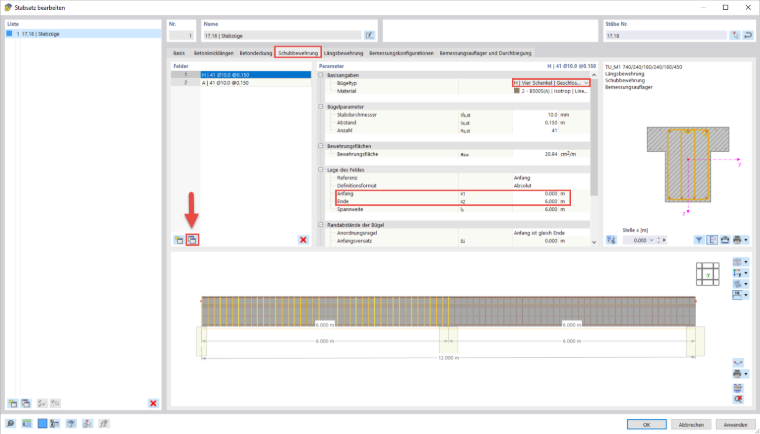Click the view cube in the beam view

(708, 274)
